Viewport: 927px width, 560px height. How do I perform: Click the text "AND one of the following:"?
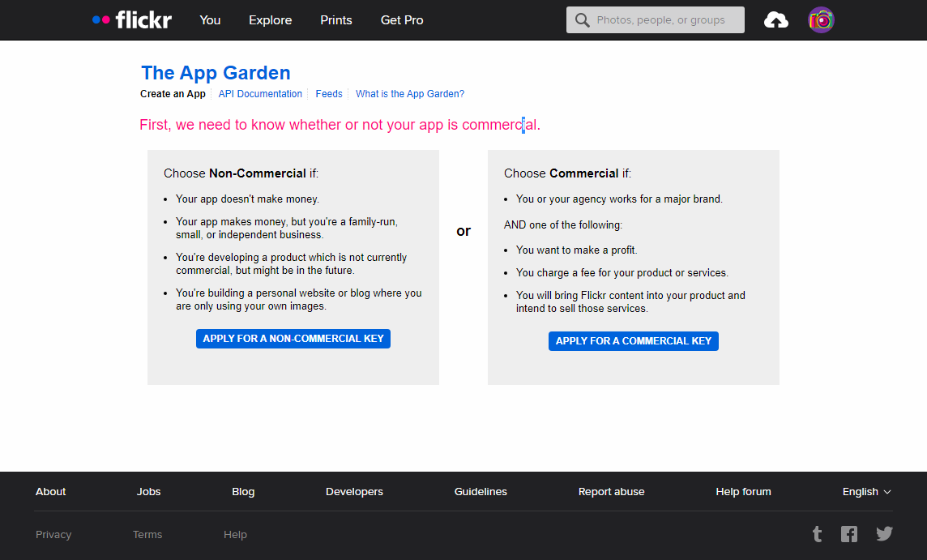pos(563,224)
